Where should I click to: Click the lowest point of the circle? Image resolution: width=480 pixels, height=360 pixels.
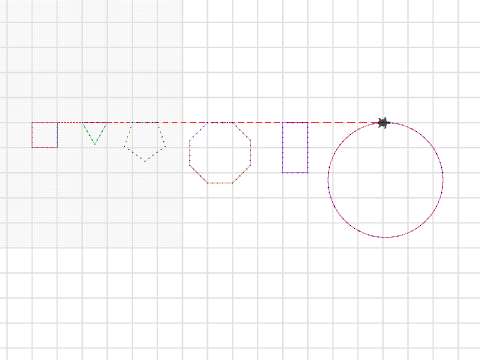coord(386,237)
